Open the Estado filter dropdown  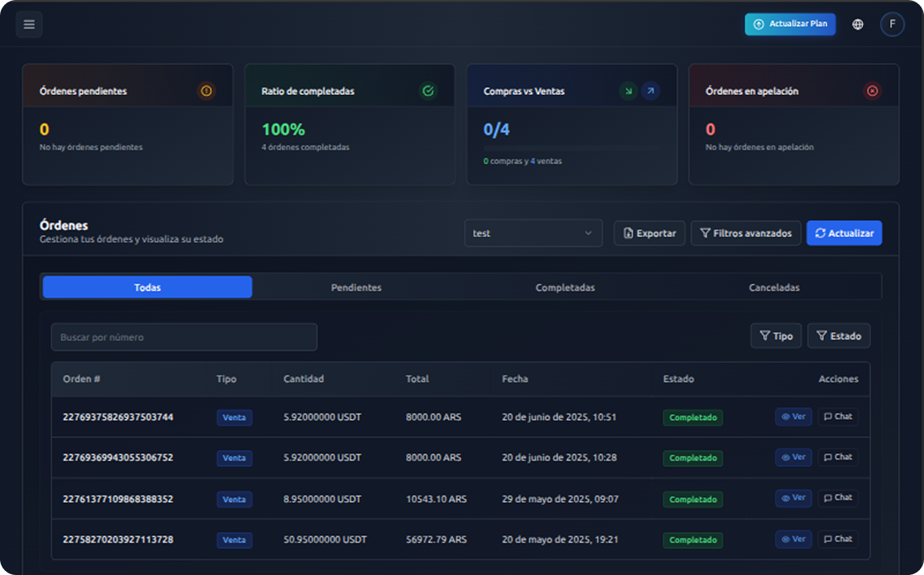838,336
